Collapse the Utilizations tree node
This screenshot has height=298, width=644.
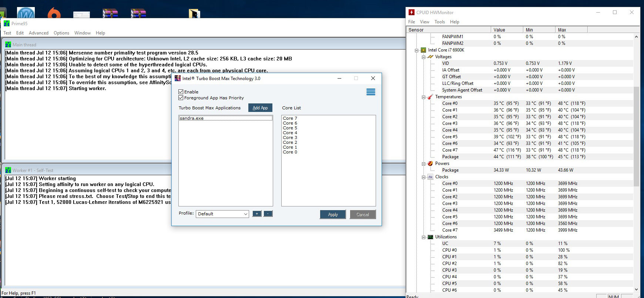pos(423,237)
